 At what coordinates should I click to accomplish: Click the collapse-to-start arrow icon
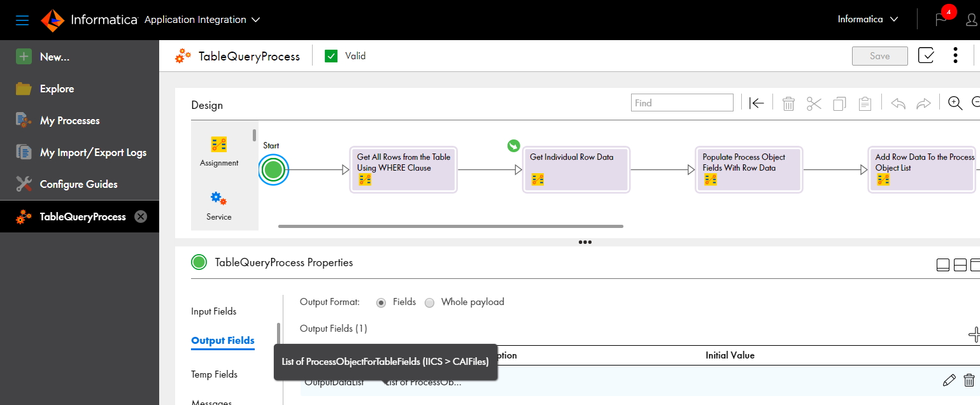click(756, 103)
